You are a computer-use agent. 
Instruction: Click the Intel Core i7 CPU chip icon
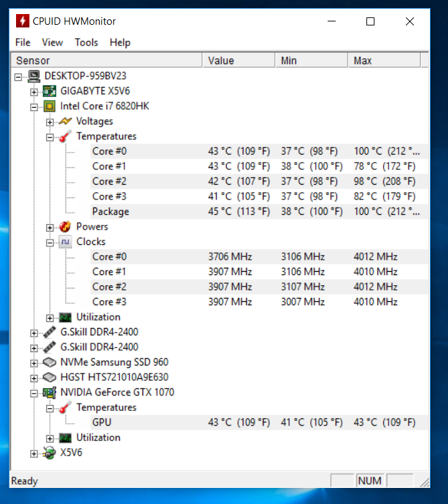point(49,106)
